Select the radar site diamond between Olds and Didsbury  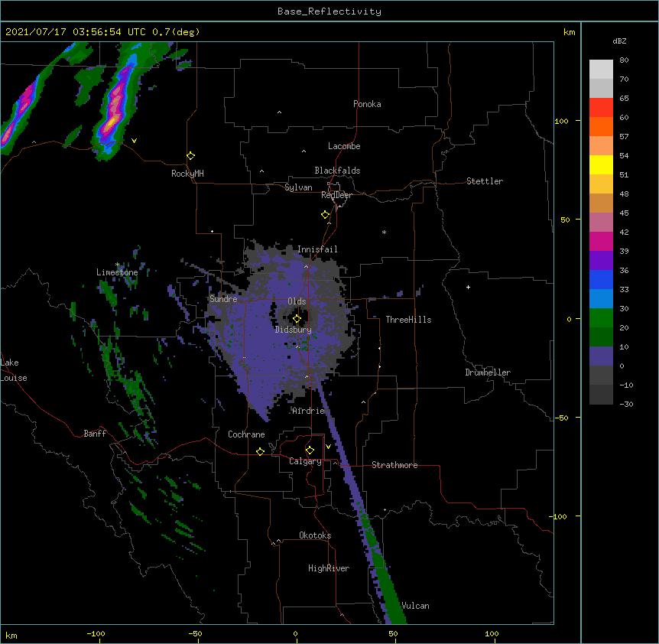297,319
